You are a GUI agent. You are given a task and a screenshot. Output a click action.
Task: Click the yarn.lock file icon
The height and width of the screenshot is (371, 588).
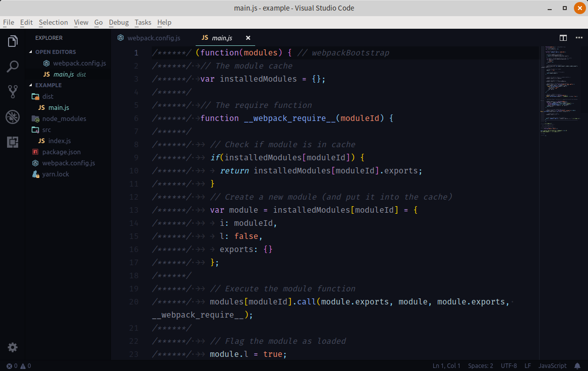pyautogui.click(x=36, y=174)
